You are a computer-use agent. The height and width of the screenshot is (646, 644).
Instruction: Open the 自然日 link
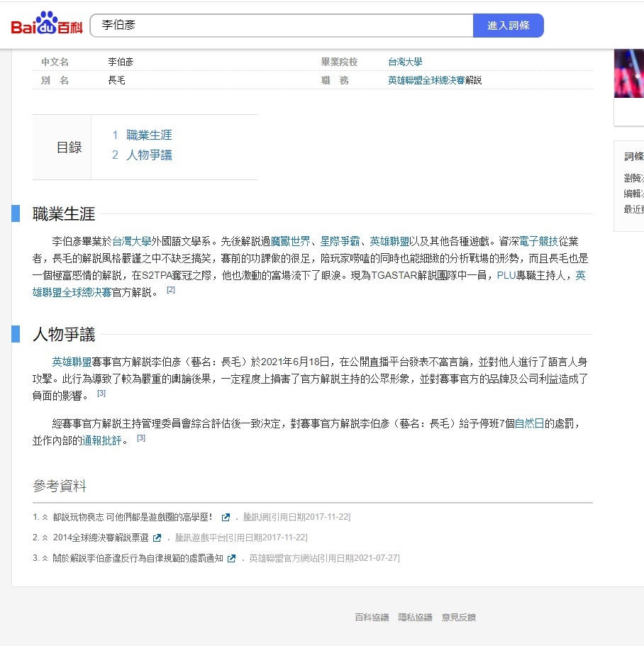pos(530,424)
